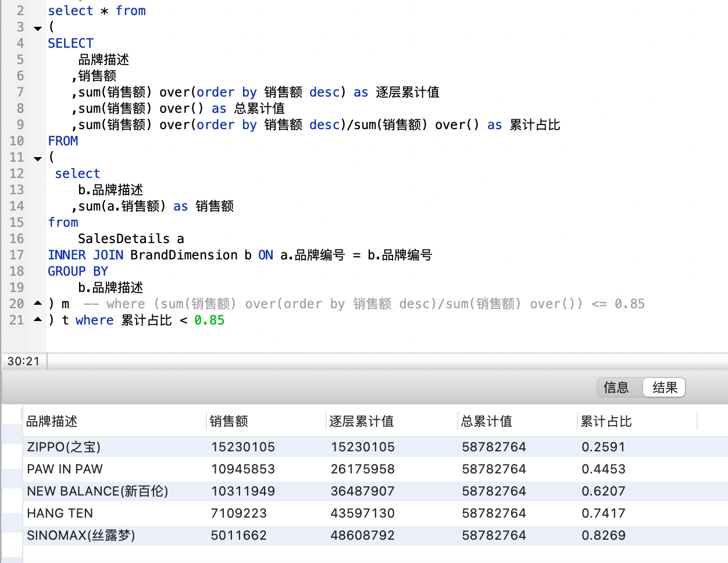Collapse the code block starting at line 3

click(38, 28)
